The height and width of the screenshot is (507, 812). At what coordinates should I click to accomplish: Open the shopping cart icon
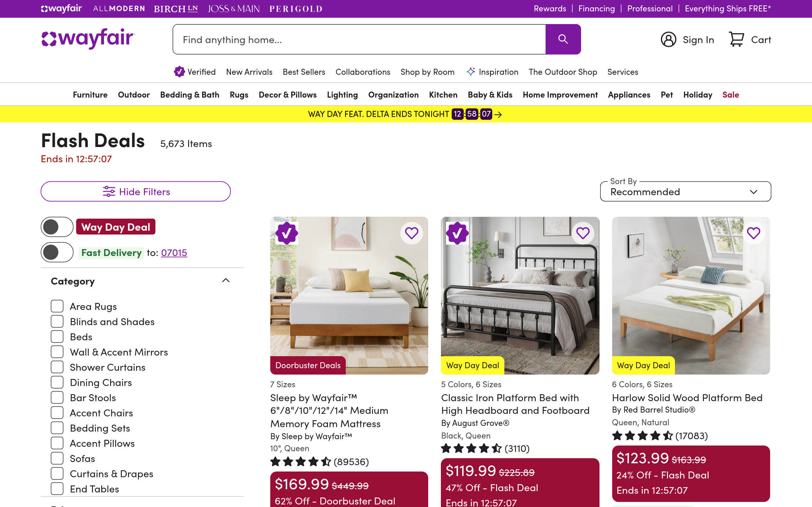pos(736,40)
